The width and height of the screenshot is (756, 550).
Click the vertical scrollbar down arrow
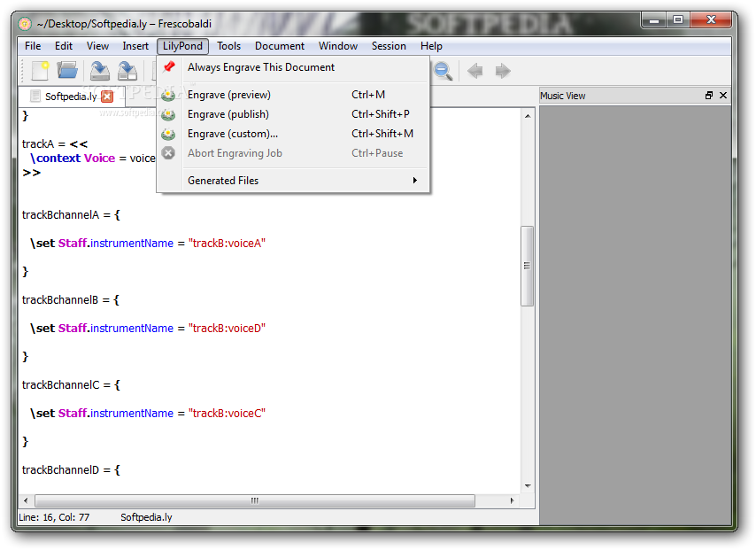[x=528, y=486]
